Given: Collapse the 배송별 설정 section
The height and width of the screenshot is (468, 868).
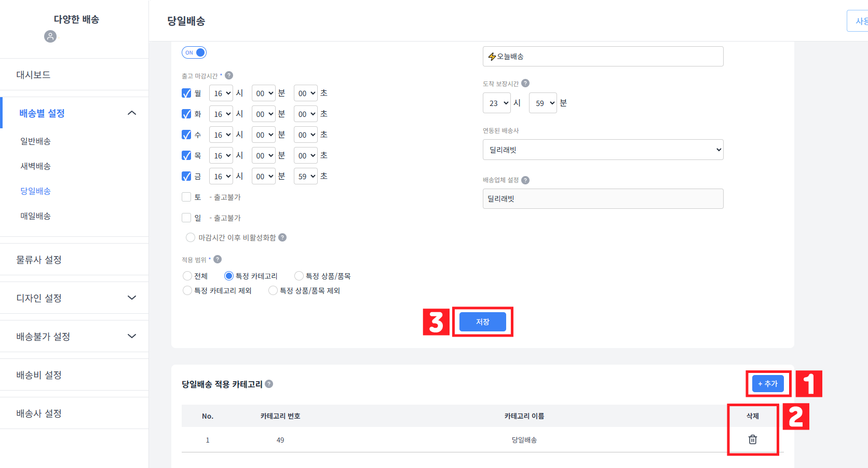Looking at the screenshot, I should (132, 112).
